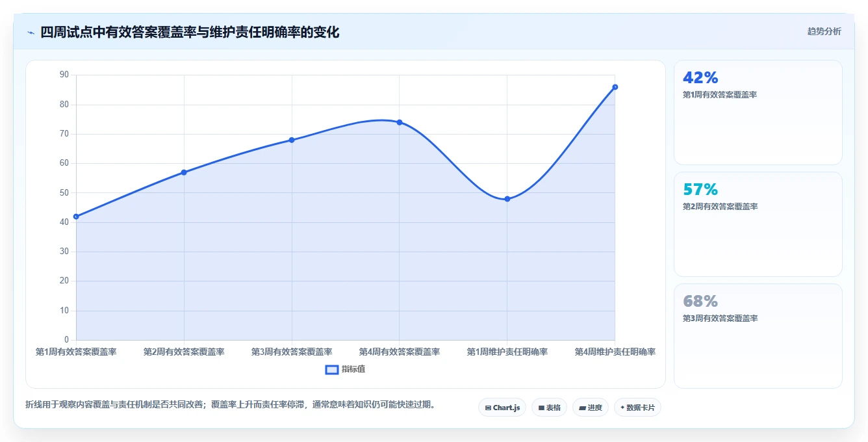Click 第3周有效答案覆盖率 caption under 68%
This screenshot has height=442, width=868.
[x=720, y=318]
